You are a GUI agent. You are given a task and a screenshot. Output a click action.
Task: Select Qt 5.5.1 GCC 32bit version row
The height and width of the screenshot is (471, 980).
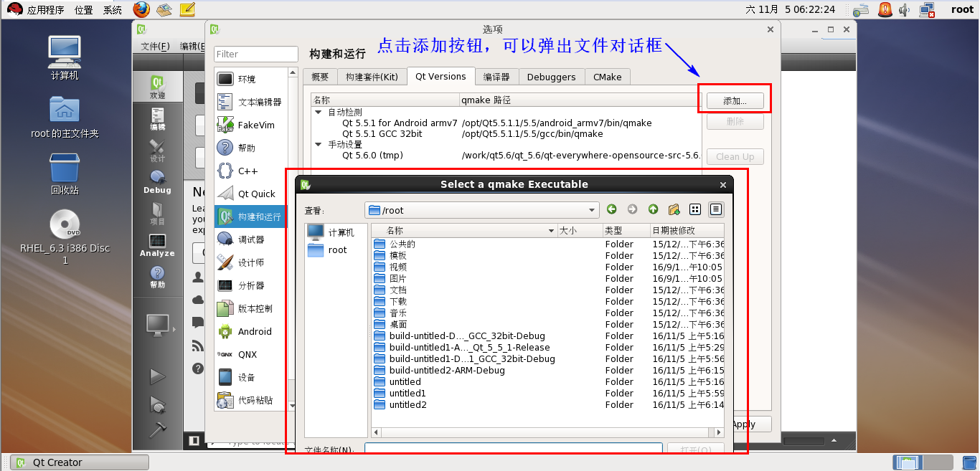pos(507,134)
